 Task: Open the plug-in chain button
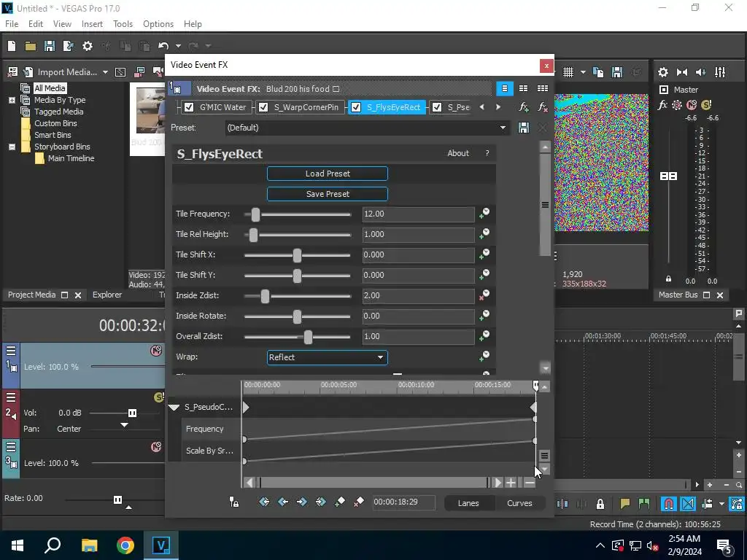[524, 107]
